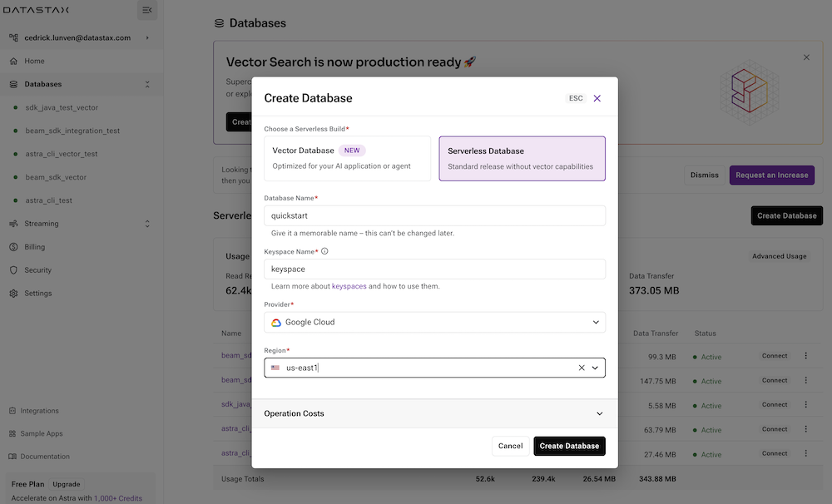Follow the keyspaces help link
832x504 pixels.
click(349, 286)
